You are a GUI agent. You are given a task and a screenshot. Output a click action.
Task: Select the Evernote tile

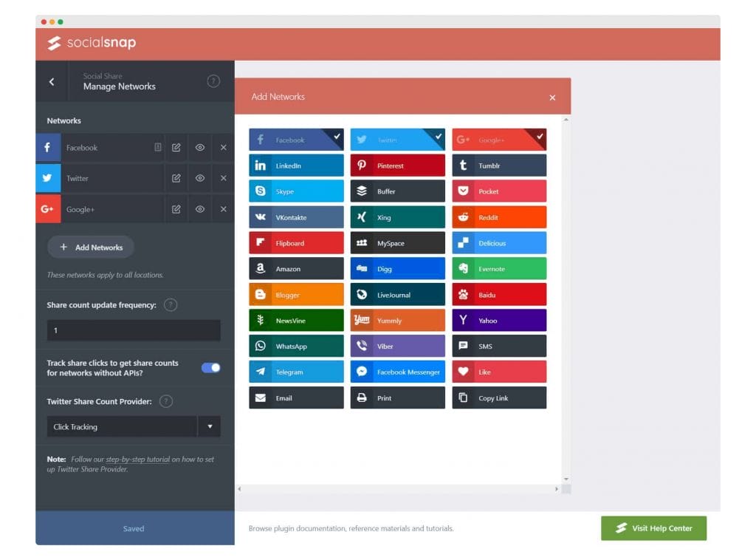[499, 269]
